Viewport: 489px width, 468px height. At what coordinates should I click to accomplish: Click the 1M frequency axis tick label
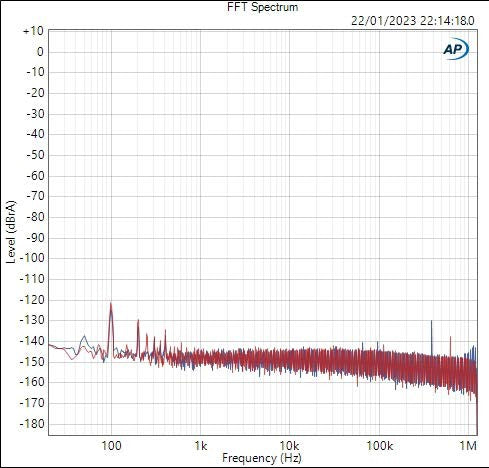tap(468, 445)
